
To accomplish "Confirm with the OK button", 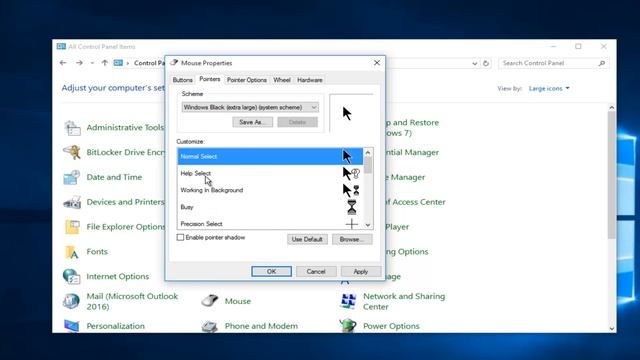I will click(271, 271).
